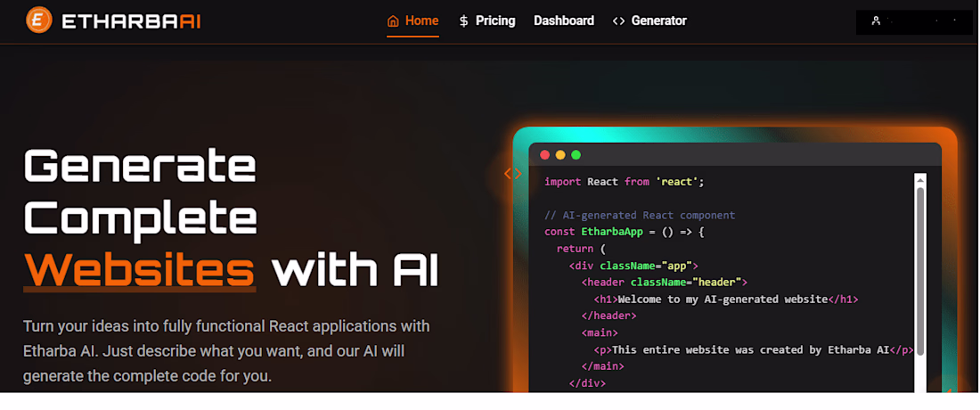
Task: Click the Generator code brackets icon
Action: pyautogui.click(x=619, y=20)
